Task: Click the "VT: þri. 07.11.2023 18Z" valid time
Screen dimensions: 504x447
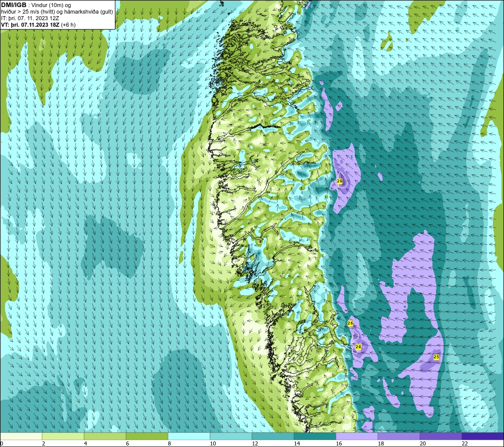Action: click(30, 25)
